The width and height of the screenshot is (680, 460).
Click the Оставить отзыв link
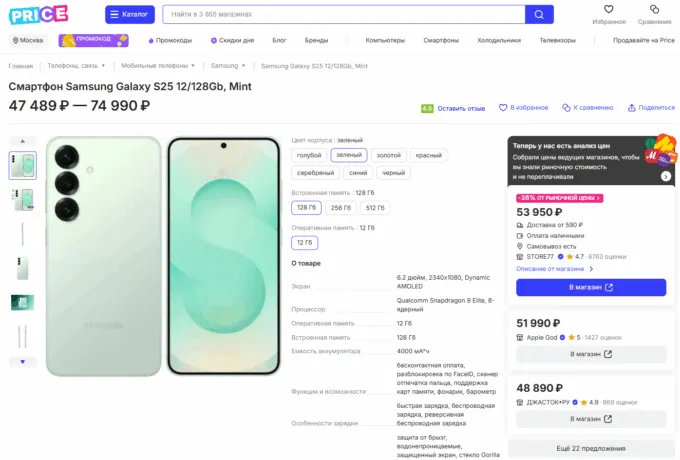460,108
